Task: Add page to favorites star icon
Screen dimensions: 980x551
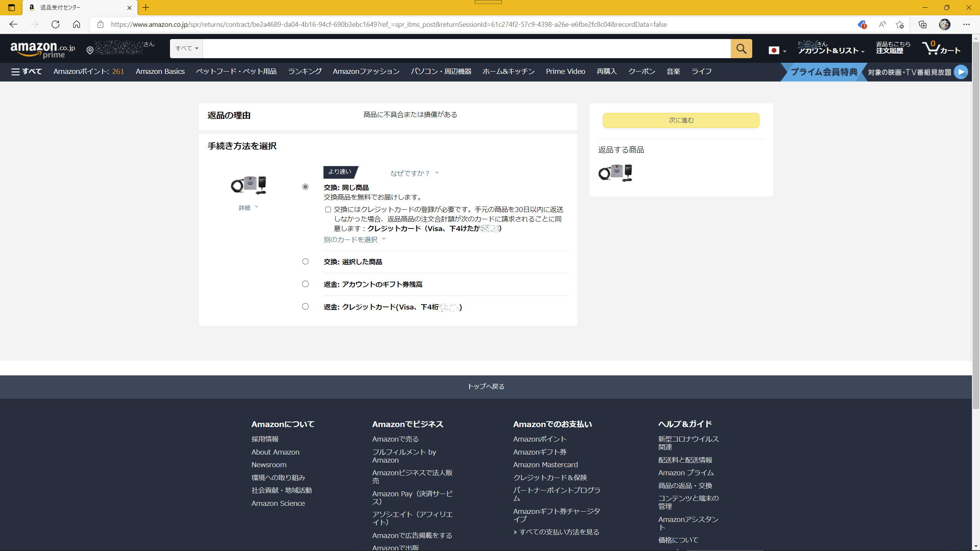Action: (900, 24)
